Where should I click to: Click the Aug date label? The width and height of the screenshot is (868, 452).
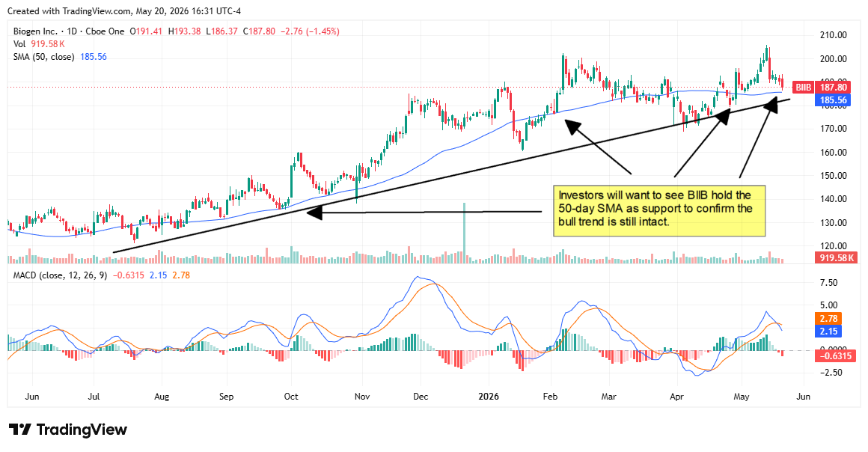(162, 397)
